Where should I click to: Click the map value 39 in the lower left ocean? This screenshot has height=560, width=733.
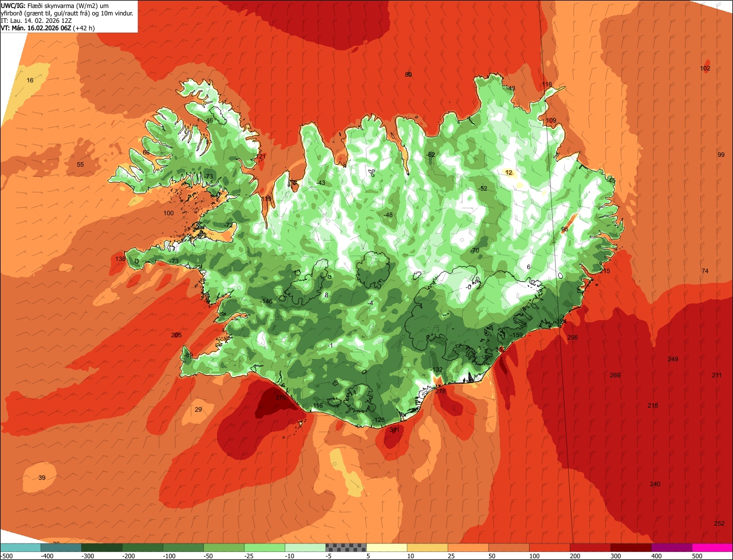coord(42,478)
